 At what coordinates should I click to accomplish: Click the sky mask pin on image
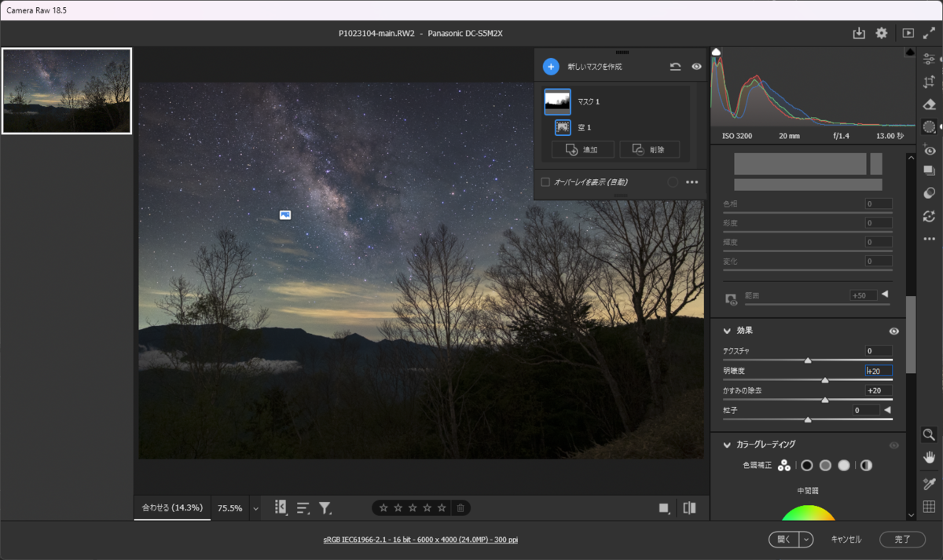285,214
